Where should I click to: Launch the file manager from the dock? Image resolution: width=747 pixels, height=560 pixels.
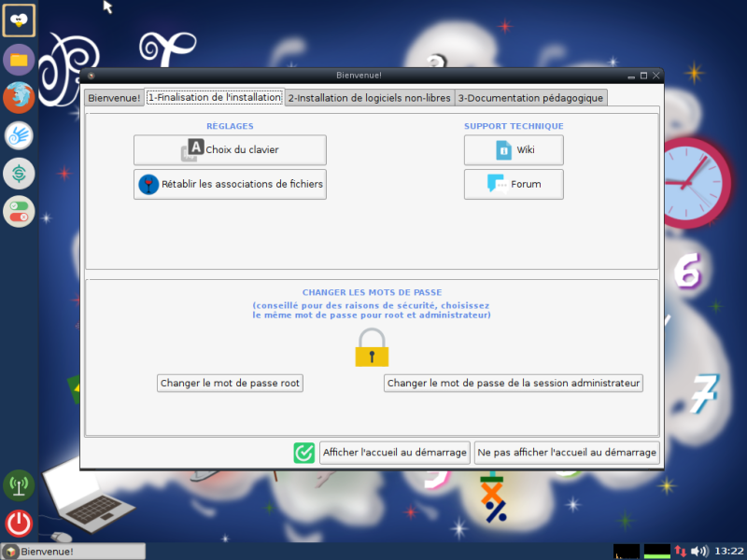[x=19, y=60]
